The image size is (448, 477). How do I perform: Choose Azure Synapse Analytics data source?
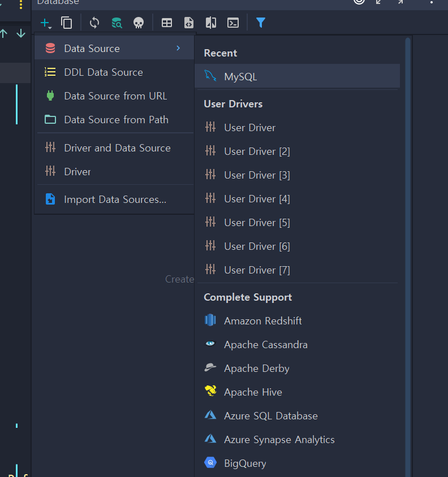(297, 439)
